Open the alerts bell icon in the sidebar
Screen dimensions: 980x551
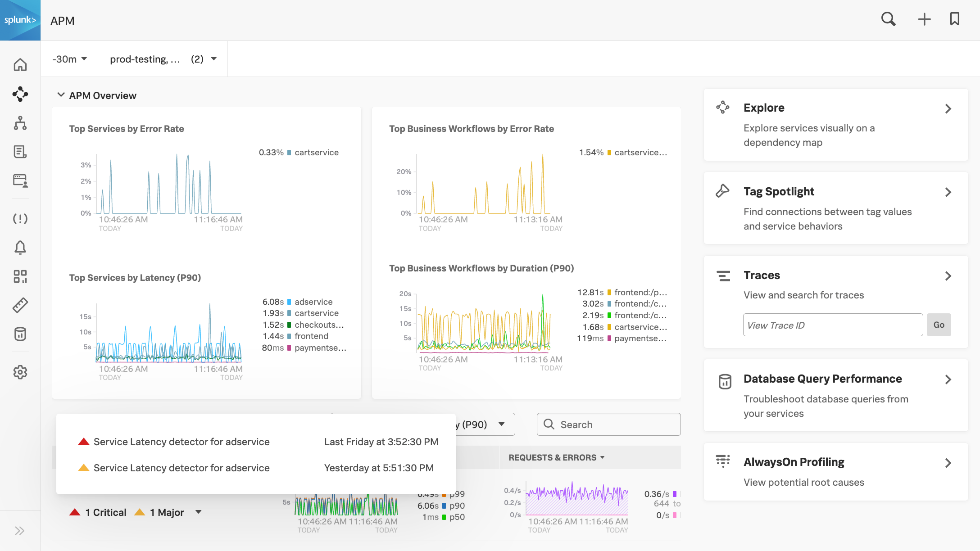click(x=20, y=248)
